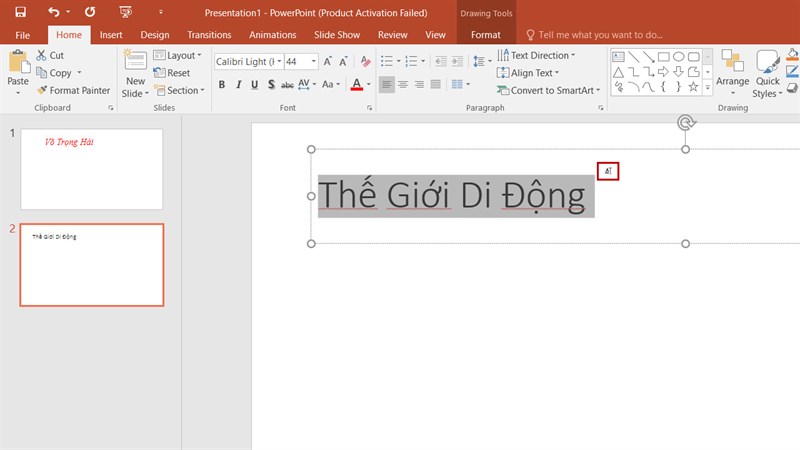Start the slideshow from the quick access toolbar
800x450 pixels.
click(125, 12)
